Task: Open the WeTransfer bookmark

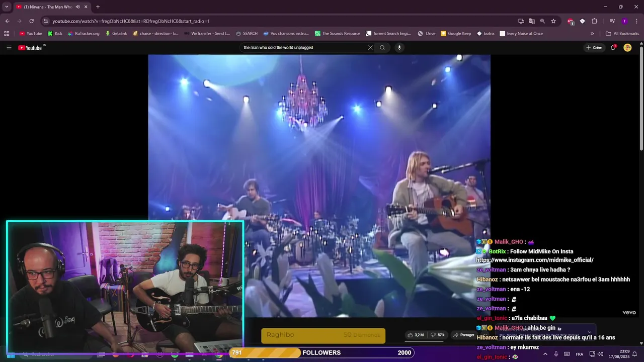Action: (207, 34)
